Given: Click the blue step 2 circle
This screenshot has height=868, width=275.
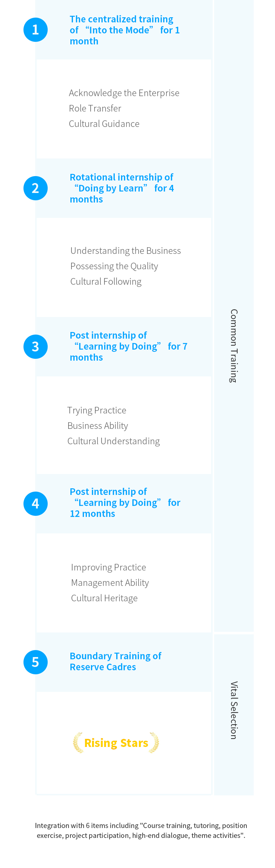Looking at the screenshot, I should (36, 188).
